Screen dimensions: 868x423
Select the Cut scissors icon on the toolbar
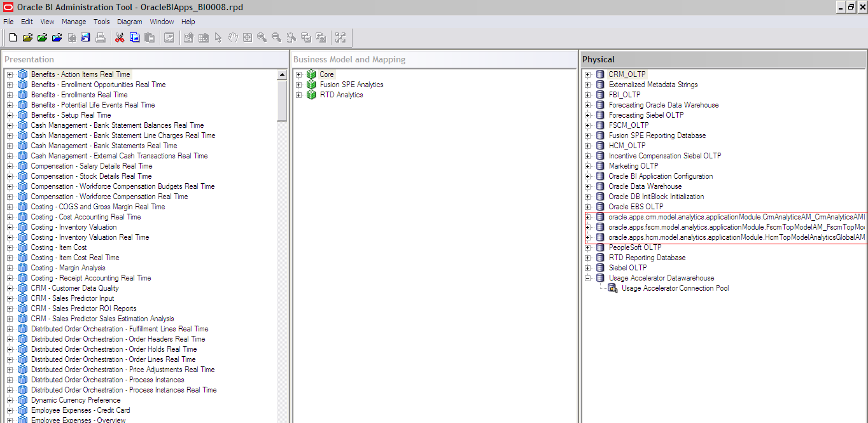pyautogui.click(x=119, y=38)
